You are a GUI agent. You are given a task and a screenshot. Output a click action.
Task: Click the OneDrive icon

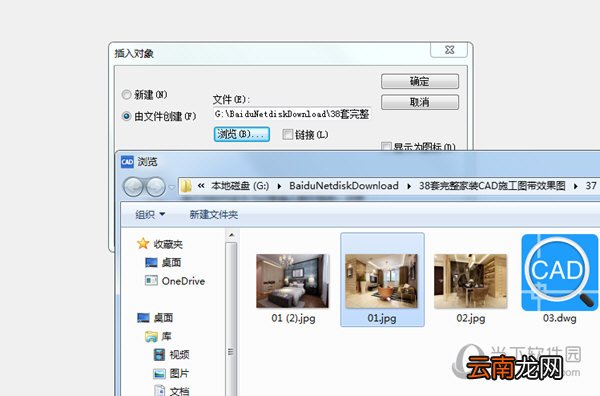[x=151, y=281]
